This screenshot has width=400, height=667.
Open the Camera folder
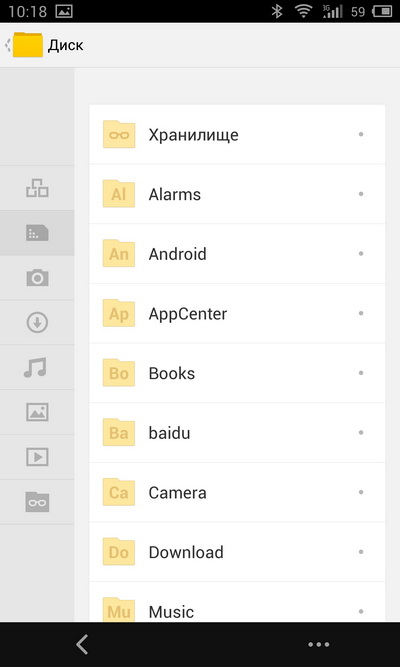point(237,493)
